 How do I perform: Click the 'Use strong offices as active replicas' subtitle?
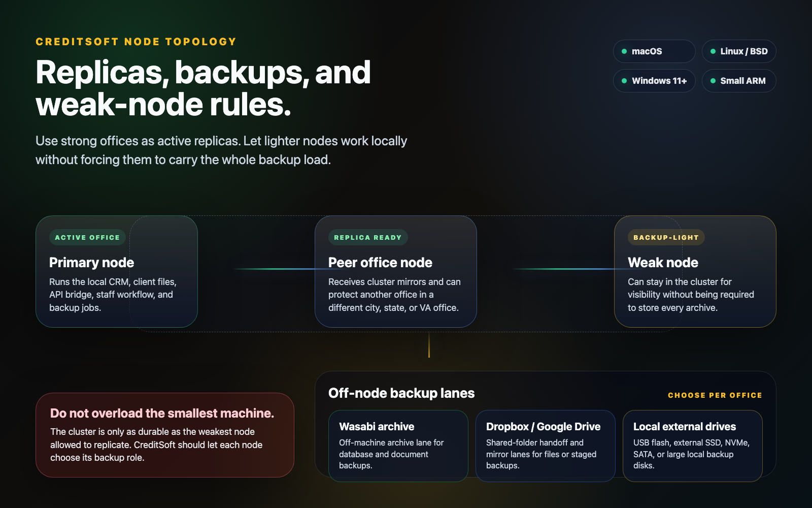pyautogui.click(x=221, y=150)
